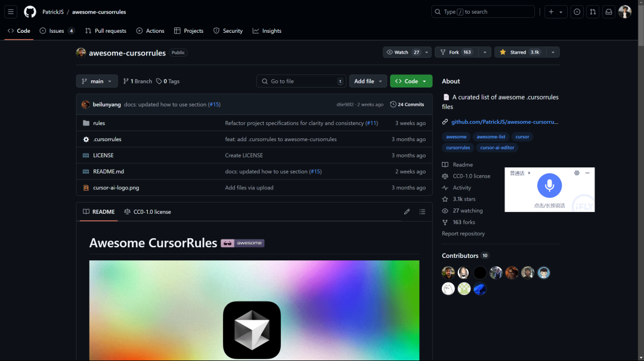Expand the create new dropdown caret
This screenshot has width=644, height=361.
coord(561,12)
